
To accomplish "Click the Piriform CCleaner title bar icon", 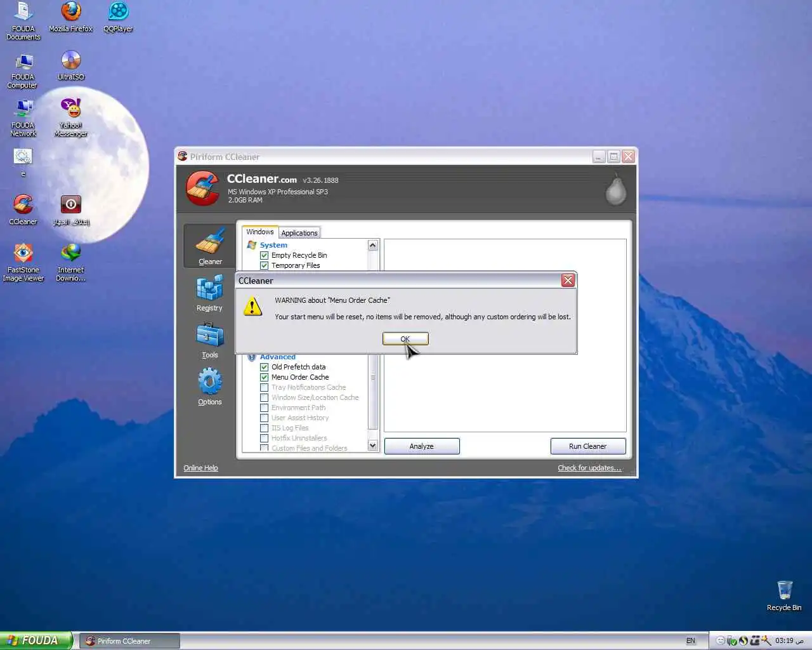I will (183, 156).
